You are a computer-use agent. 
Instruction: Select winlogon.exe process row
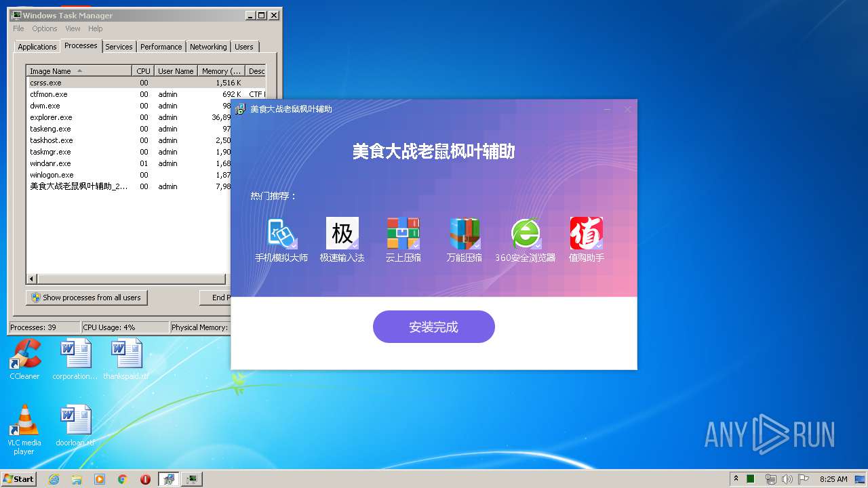point(129,175)
